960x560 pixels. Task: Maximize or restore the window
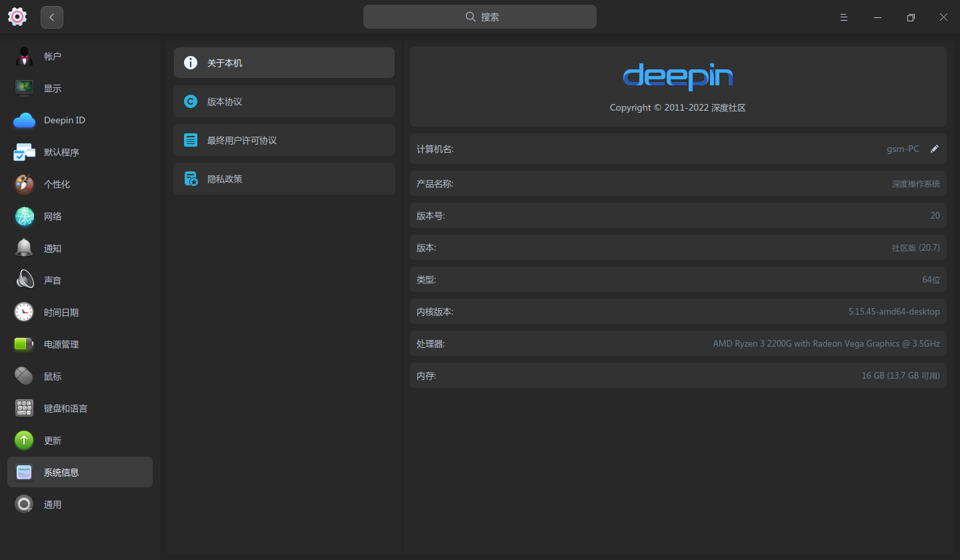[911, 17]
